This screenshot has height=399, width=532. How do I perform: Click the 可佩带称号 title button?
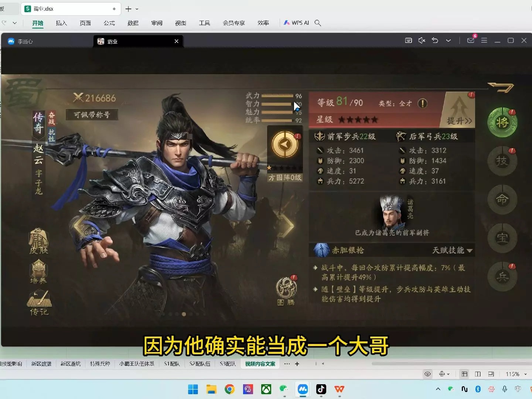(92, 115)
